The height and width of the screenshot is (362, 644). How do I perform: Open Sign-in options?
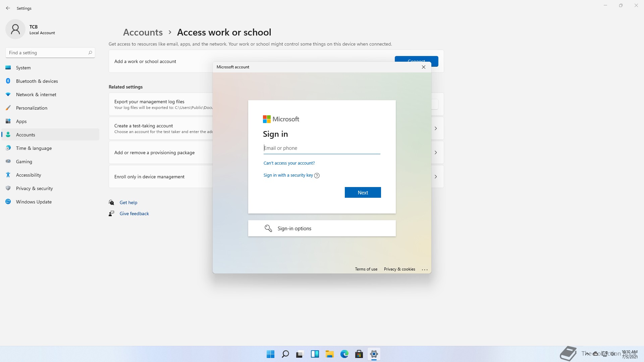[x=322, y=228]
